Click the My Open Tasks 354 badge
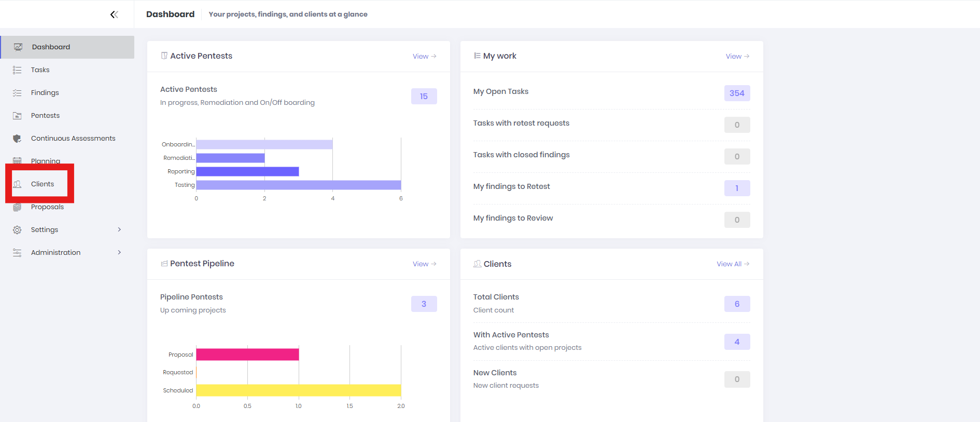This screenshot has height=422, width=980. pos(737,93)
